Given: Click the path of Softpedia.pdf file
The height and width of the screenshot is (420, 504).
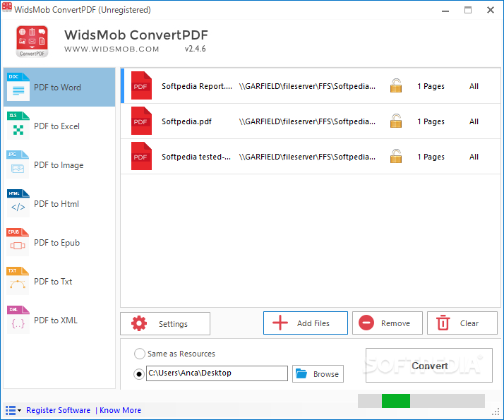Looking at the screenshot, I should pyautogui.click(x=307, y=121).
